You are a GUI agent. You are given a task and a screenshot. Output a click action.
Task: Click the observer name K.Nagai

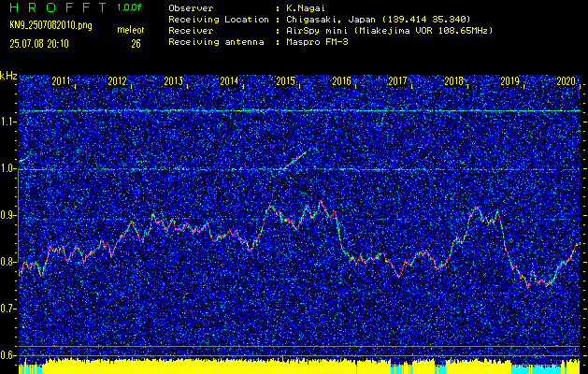pyautogui.click(x=306, y=8)
